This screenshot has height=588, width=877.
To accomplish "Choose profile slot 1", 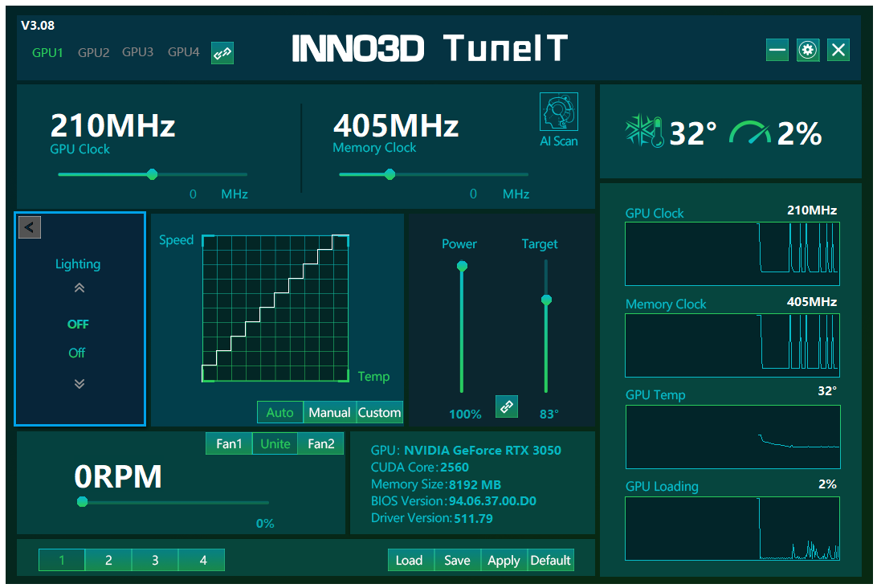I will tap(62, 560).
